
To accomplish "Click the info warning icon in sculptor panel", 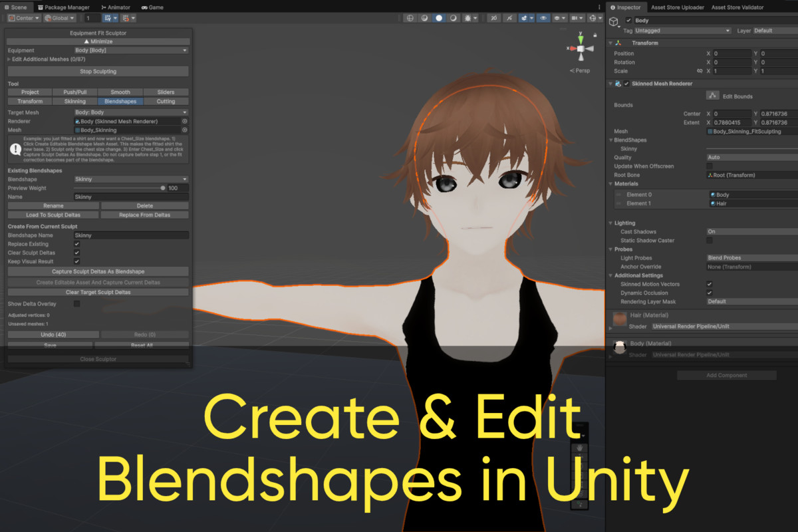I will (x=15, y=150).
